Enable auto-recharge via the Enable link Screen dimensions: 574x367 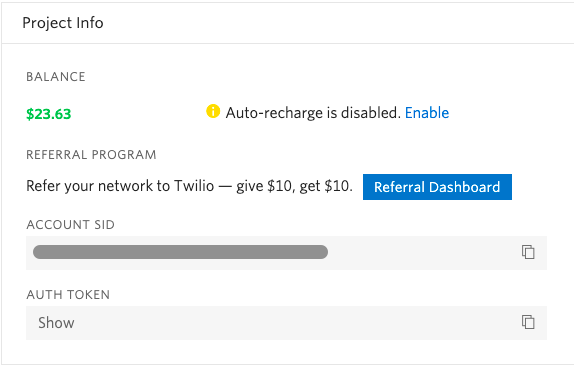tap(427, 113)
